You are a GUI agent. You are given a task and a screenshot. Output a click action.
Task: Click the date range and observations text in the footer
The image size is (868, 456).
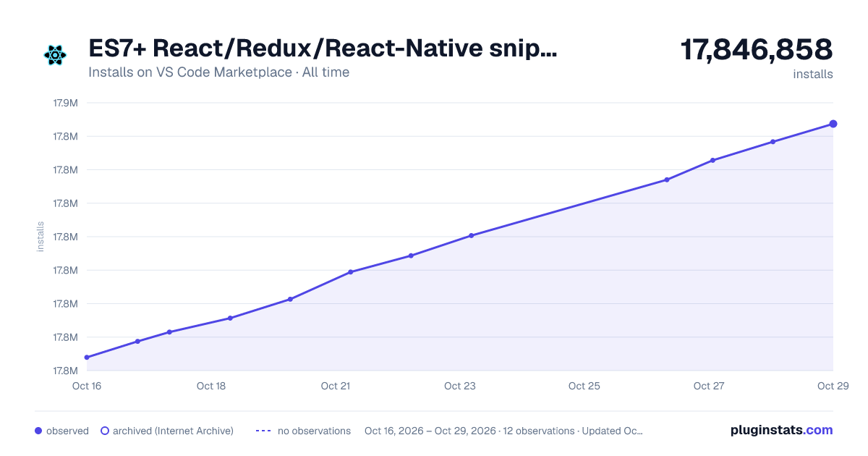503,431
